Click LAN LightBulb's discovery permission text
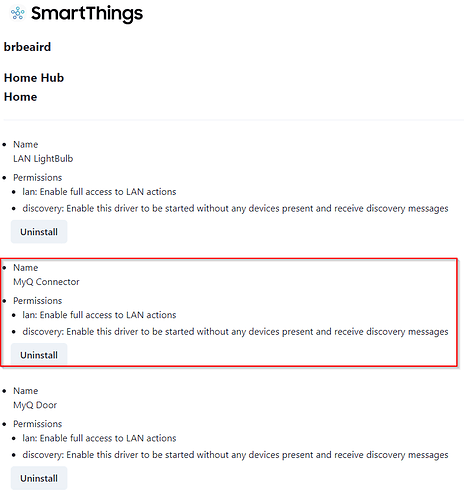Screen dimensions: 464x500 point(235,209)
